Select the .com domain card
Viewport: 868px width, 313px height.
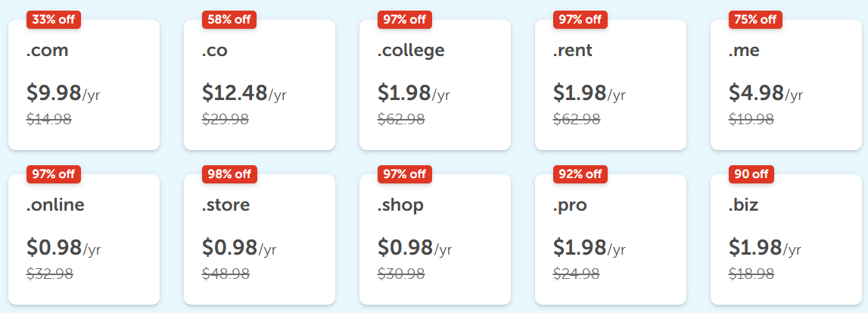(83, 85)
